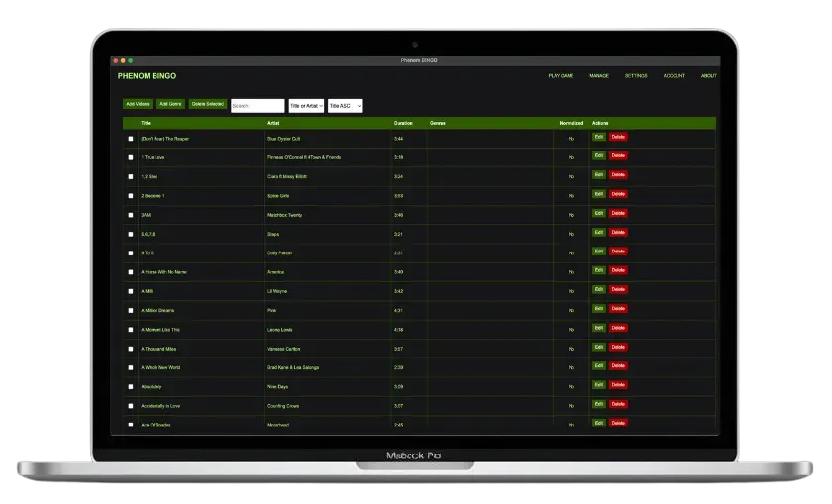
Task: Click Edit for 9 To 5
Action: 598,252
